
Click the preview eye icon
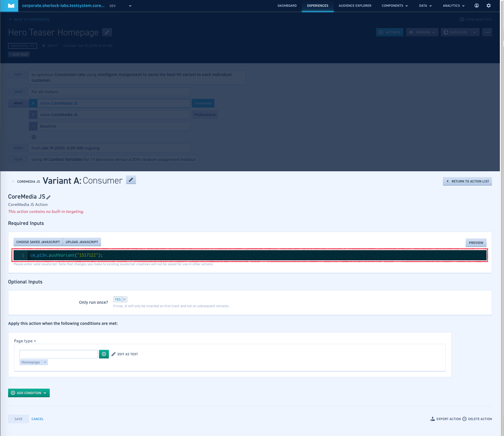click(x=412, y=32)
